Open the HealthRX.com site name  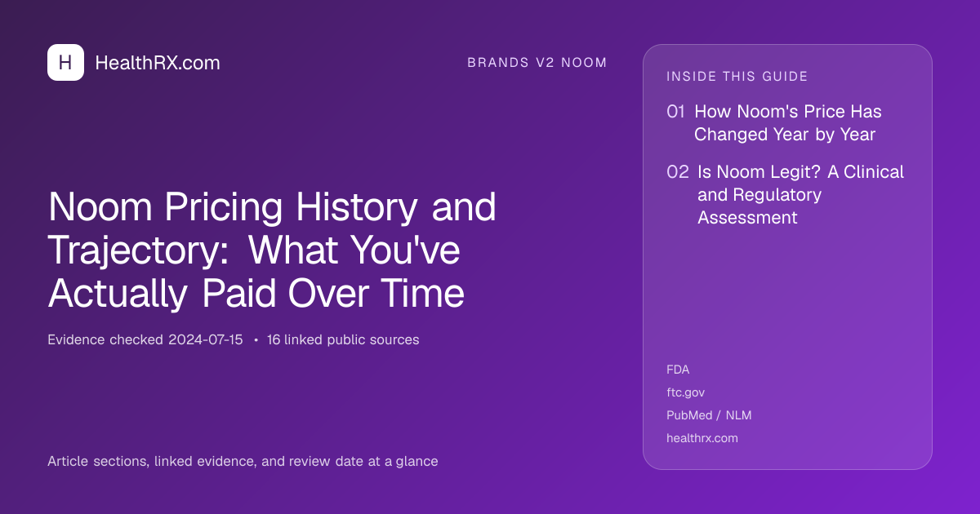158,63
